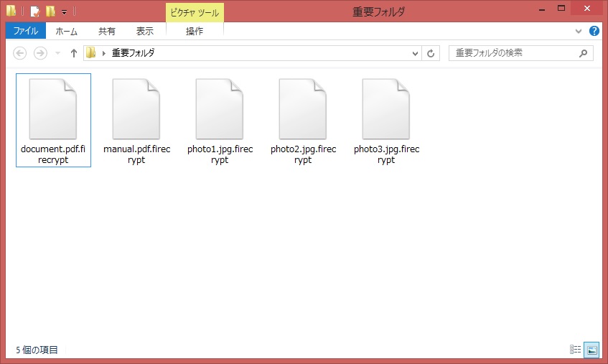This screenshot has width=608, height=364.
Task: Click the New Folder quick access icon
Action: coord(50,11)
